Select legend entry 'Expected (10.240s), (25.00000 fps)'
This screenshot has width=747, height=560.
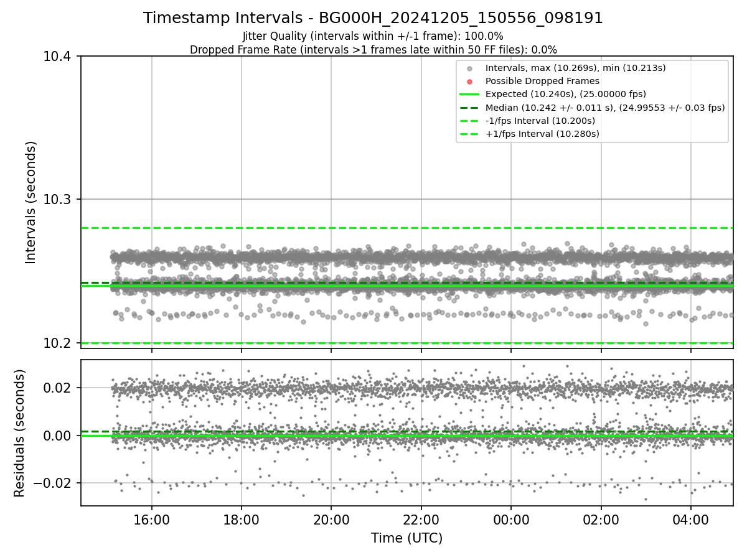click(x=566, y=94)
